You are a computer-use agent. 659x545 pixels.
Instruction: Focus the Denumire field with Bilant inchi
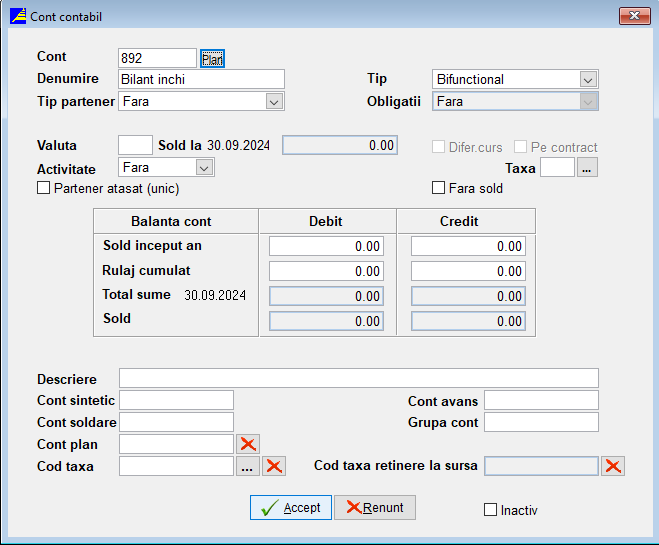201,79
